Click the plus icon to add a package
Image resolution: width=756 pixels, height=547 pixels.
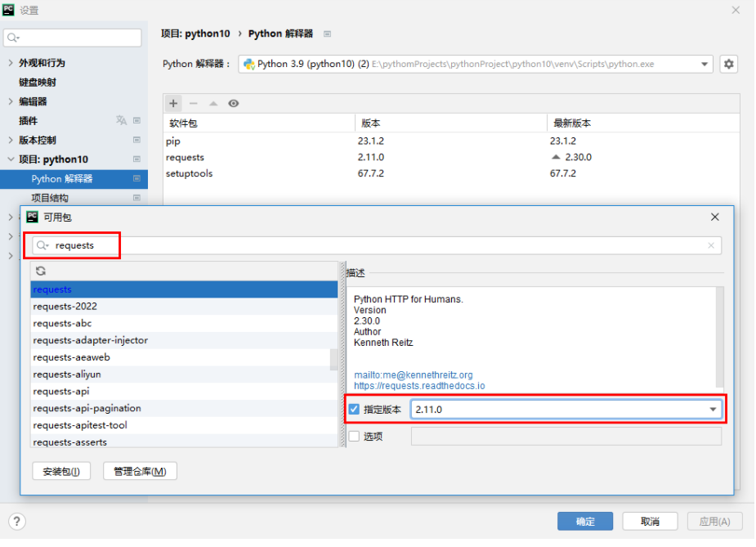click(x=173, y=103)
